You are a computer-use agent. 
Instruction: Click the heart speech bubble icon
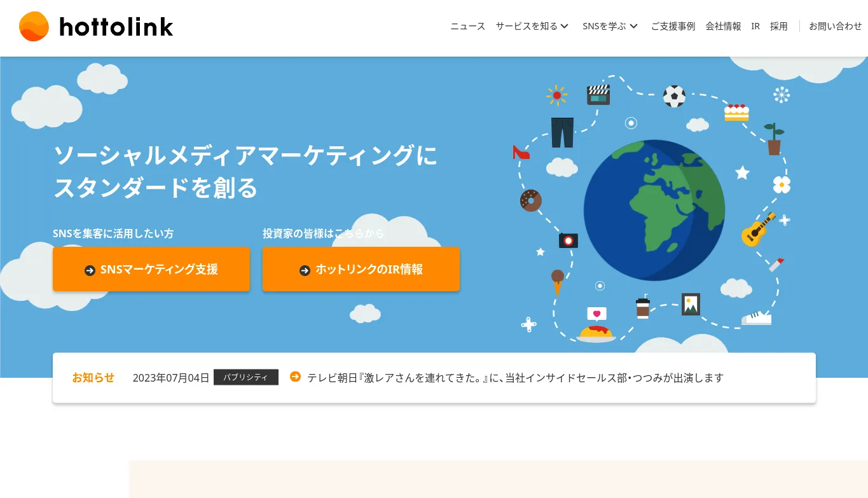coord(596,314)
